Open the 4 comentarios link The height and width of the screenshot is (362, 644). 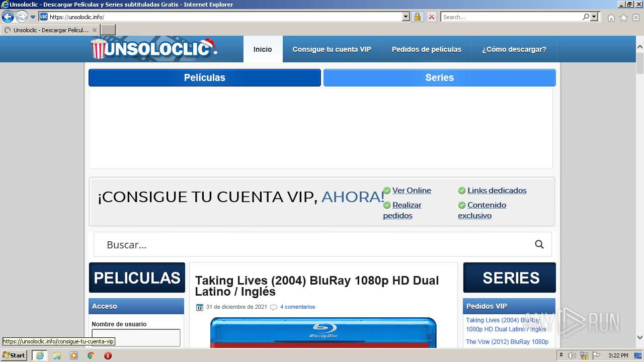[x=297, y=307]
